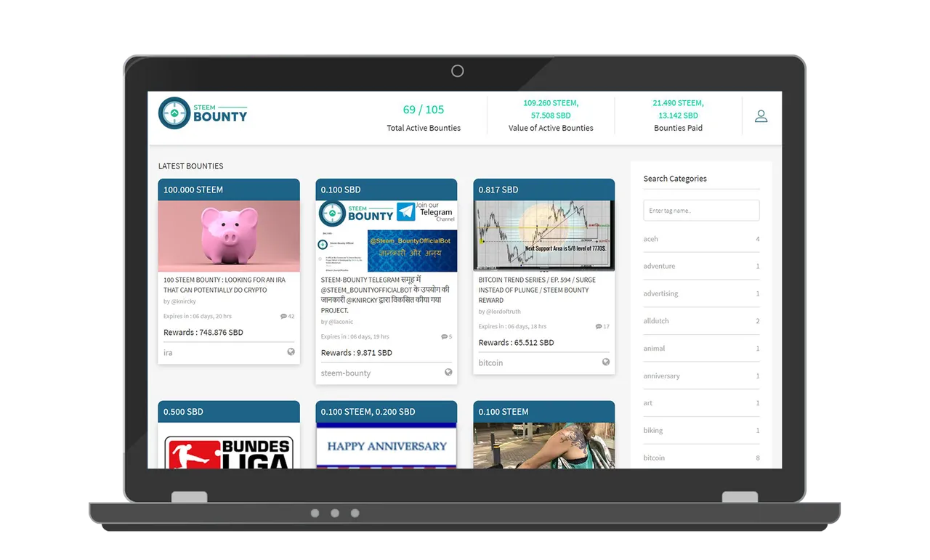This screenshot has width=930, height=560.
Task: Click 'Rewards : 65.512 SBD' text
Action: tap(517, 343)
